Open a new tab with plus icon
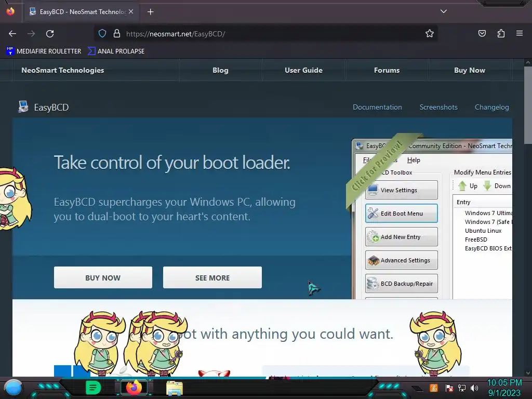Viewport: 532px width, 399px height. tap(150, 12)
